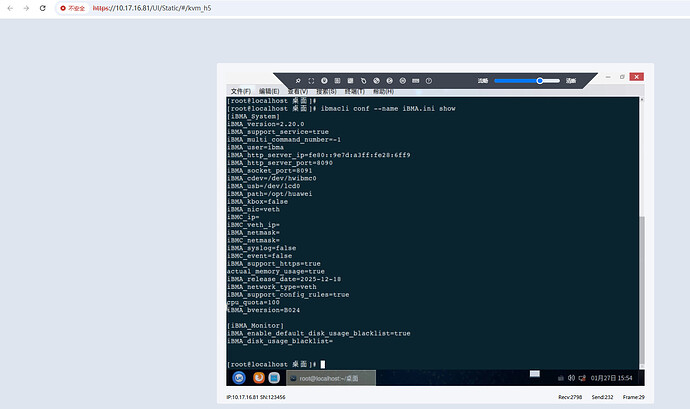690x409 pixels.
Task: Click the [iBMA_System] section header
Action: (253, 117)
